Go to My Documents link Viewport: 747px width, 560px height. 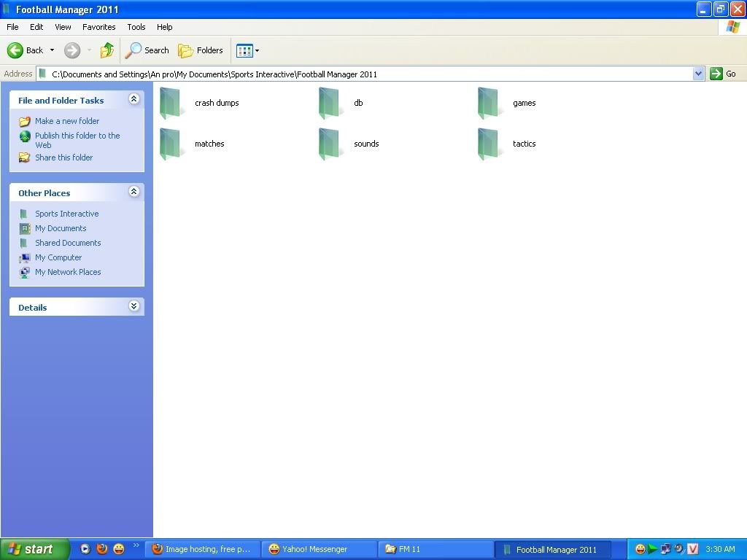(x=61, y=228)
